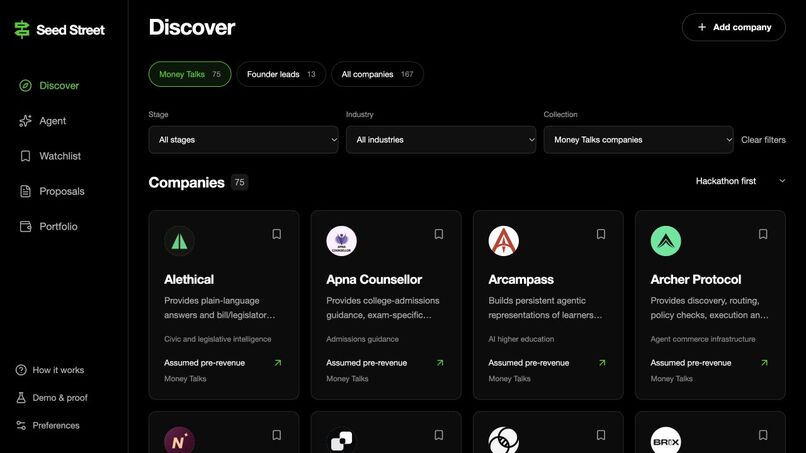Open the All industries dropdown

click(441, 140)
